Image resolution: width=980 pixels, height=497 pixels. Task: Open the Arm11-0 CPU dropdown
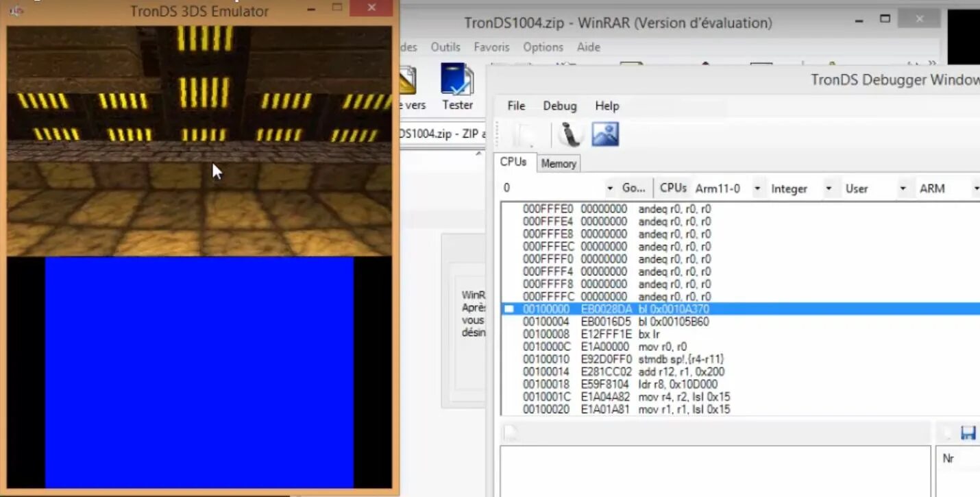[757, 189]
